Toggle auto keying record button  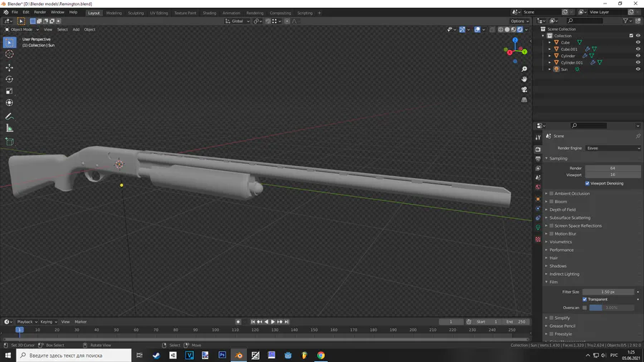pos(238,322)
